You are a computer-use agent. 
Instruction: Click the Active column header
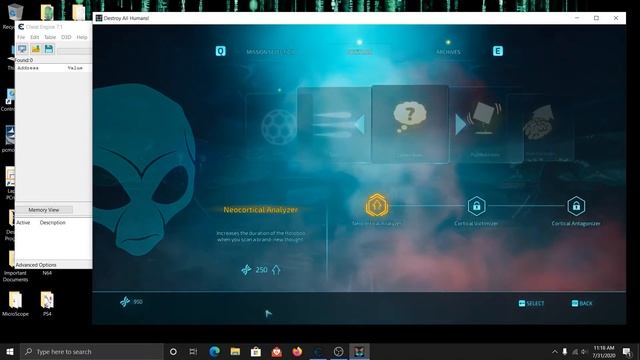point(23,223)
